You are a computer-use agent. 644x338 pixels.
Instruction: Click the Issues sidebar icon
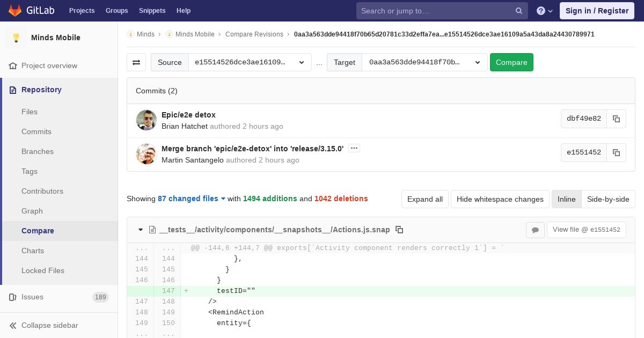[13, 297]
